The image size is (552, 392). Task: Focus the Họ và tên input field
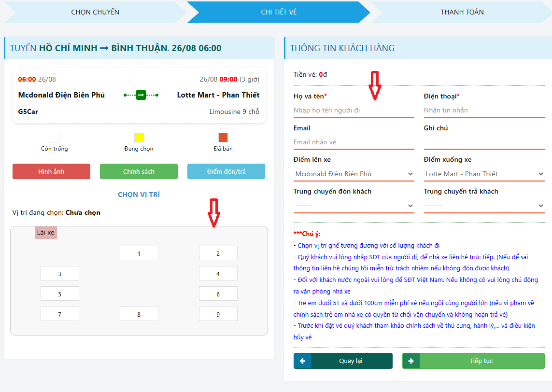(x=354, y=111)
